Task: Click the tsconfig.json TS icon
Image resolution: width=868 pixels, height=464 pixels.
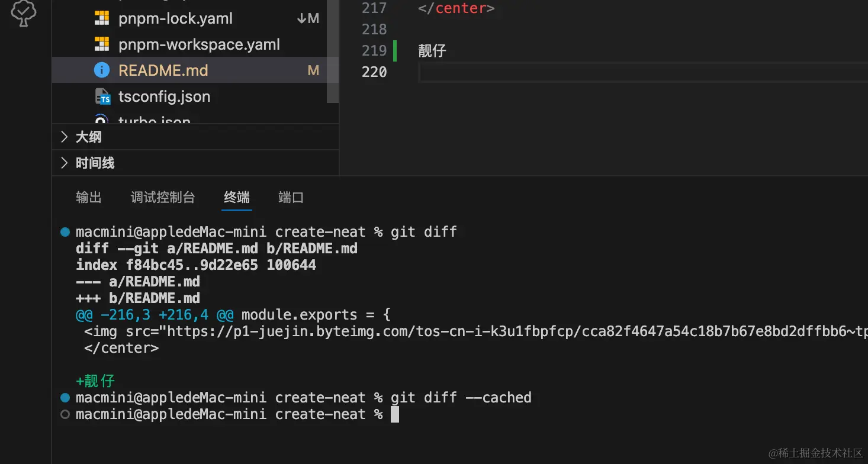Action: point(102,96)
